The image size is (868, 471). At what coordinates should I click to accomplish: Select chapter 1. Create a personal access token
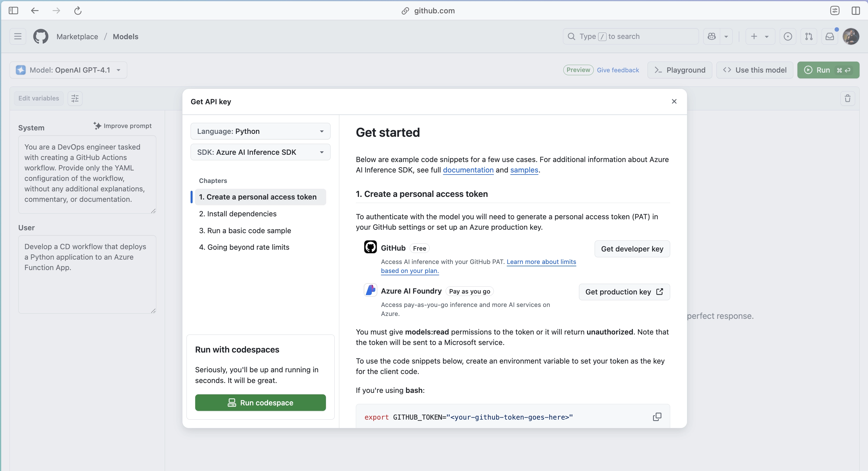tap(260, 197)
